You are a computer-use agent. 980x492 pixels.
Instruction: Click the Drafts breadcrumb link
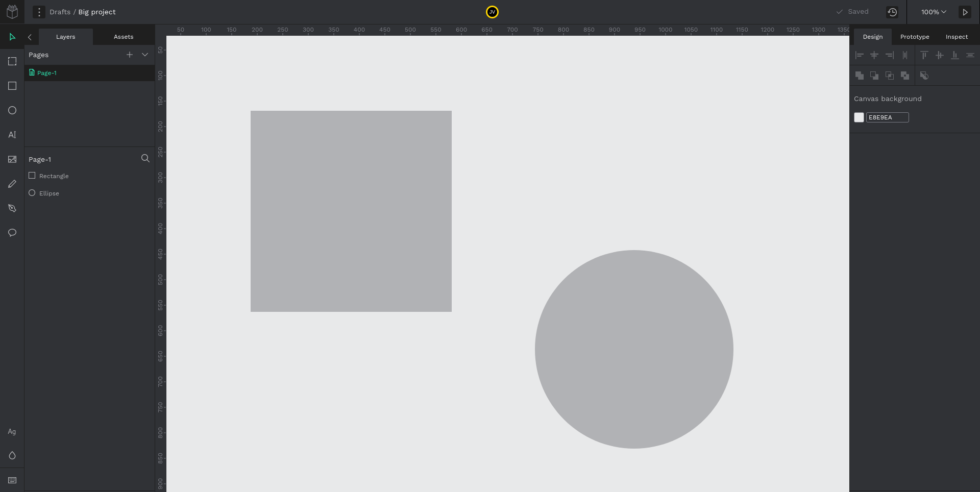(60, 12)
